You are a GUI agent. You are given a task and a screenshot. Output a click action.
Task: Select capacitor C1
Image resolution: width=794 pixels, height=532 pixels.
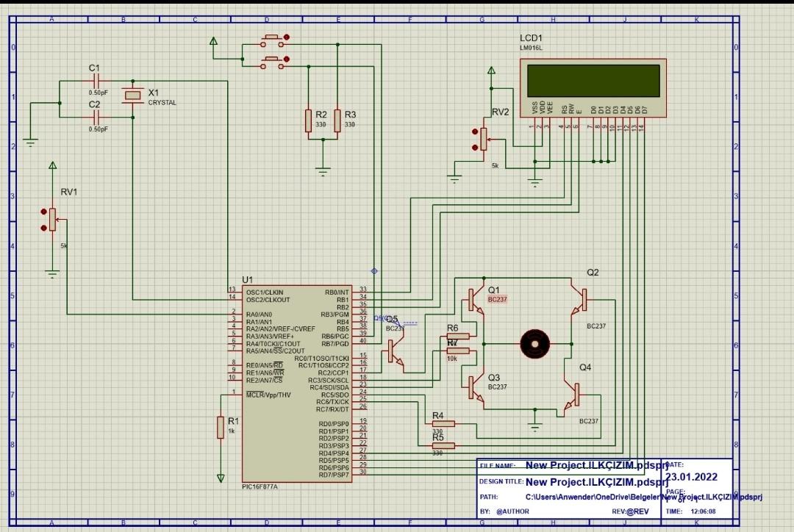(x=96, y=81)
